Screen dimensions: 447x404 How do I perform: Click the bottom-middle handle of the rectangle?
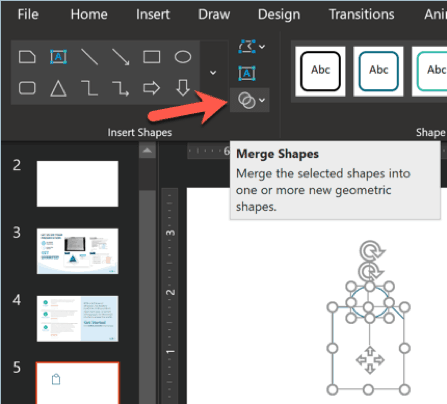tap(368, 389)
